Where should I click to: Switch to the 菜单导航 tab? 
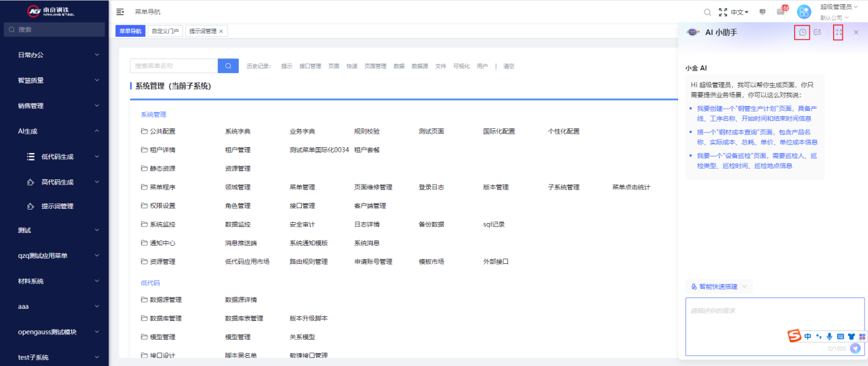(130, 31)
